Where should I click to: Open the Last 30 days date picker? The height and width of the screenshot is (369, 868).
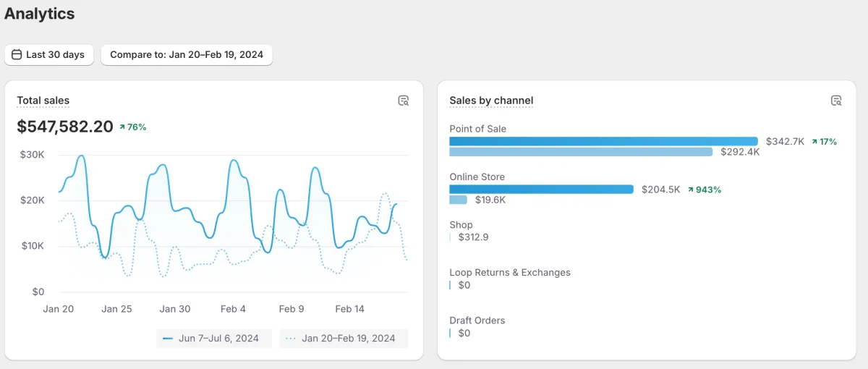[49, 54]
